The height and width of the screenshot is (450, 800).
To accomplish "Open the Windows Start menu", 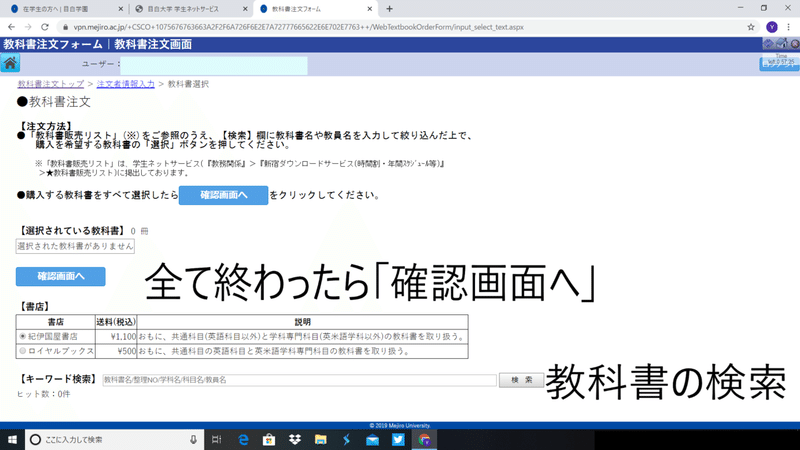I will pos(12,439).
